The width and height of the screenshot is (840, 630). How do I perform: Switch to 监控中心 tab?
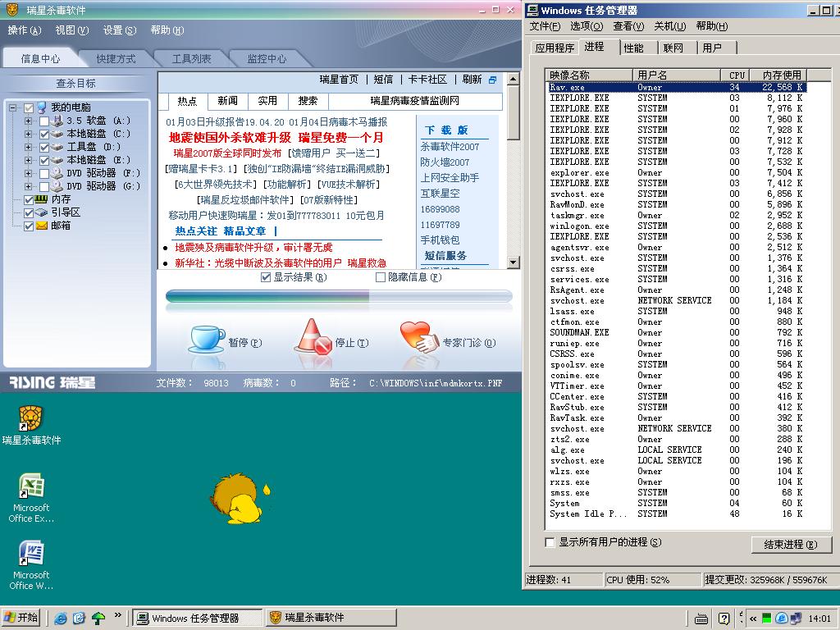click(267, 59)
